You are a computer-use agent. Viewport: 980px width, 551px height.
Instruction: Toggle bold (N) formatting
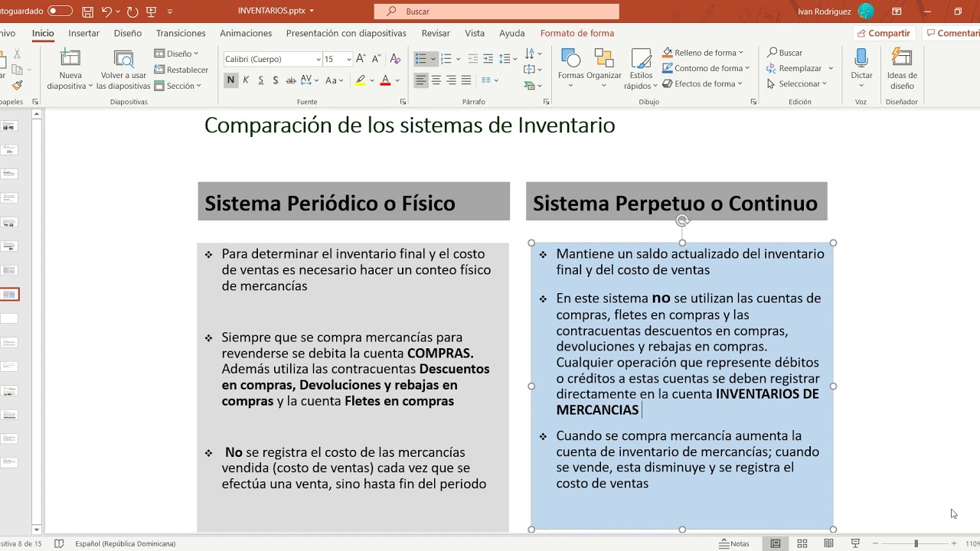(230, 80)
